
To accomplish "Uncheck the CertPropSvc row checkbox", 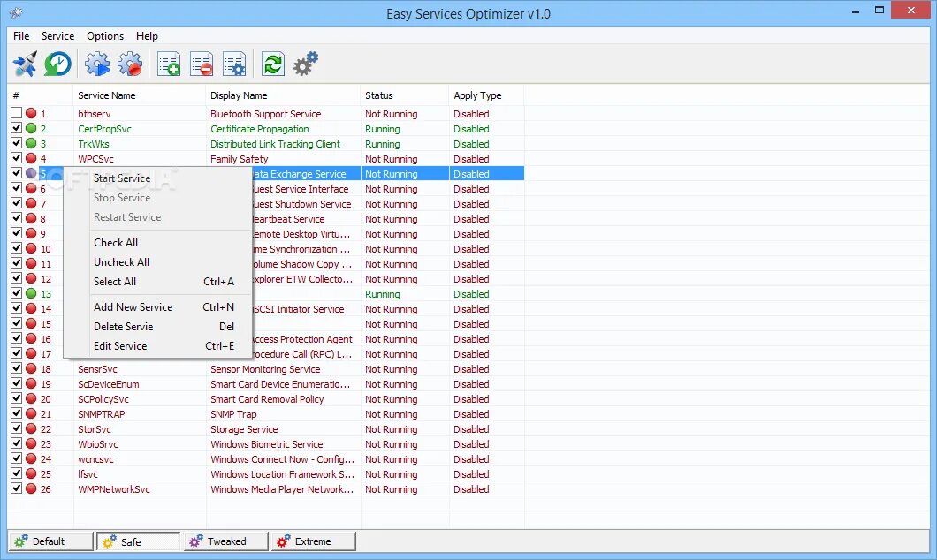I will (x=16, y=128).
